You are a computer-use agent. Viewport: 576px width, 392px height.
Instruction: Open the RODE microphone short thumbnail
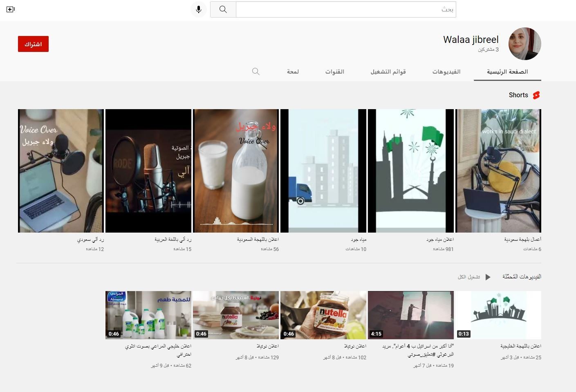click(x=148, y=170)
